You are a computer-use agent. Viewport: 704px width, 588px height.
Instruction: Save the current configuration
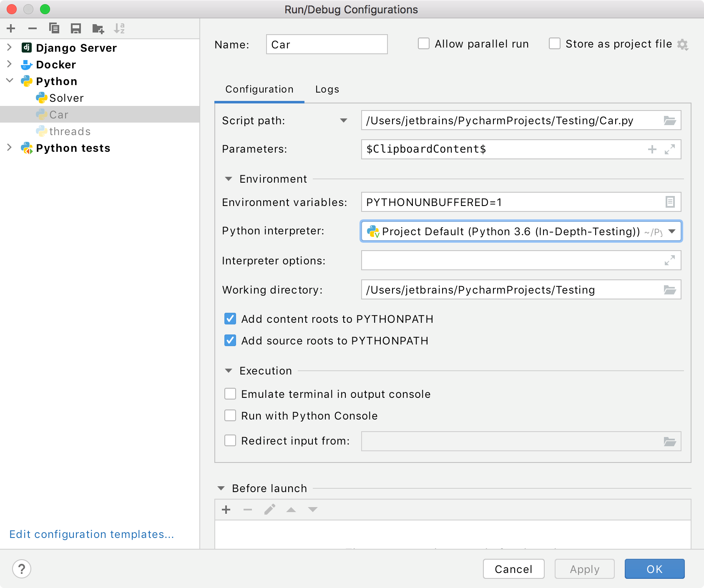(75, 28)
